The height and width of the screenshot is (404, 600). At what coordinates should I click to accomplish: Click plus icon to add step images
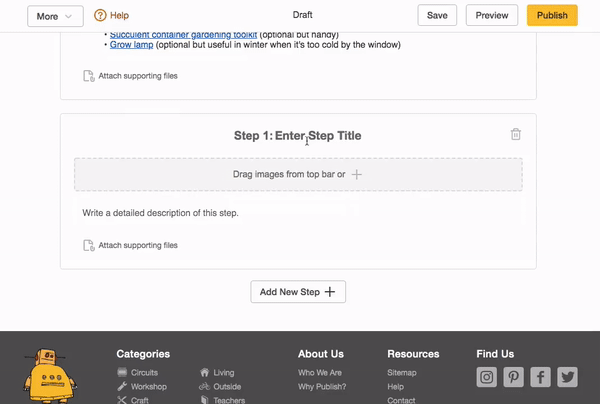coord(357,174)
